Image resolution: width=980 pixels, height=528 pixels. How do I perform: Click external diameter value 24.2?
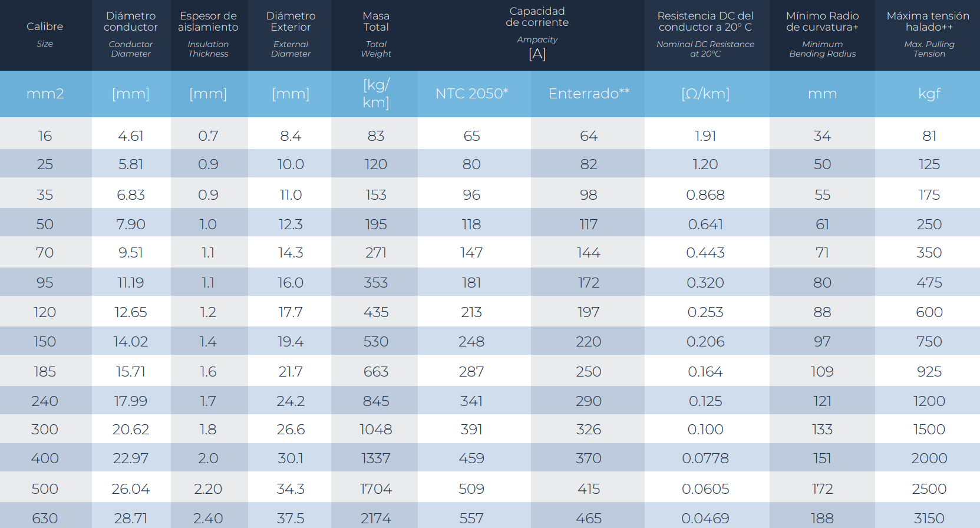click(x=291, y=401)
